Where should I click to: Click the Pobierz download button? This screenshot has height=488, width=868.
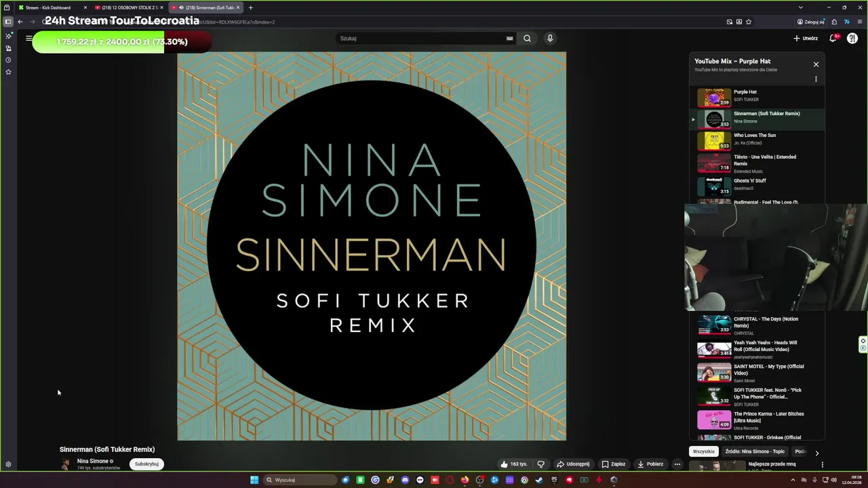coord(650,464)
